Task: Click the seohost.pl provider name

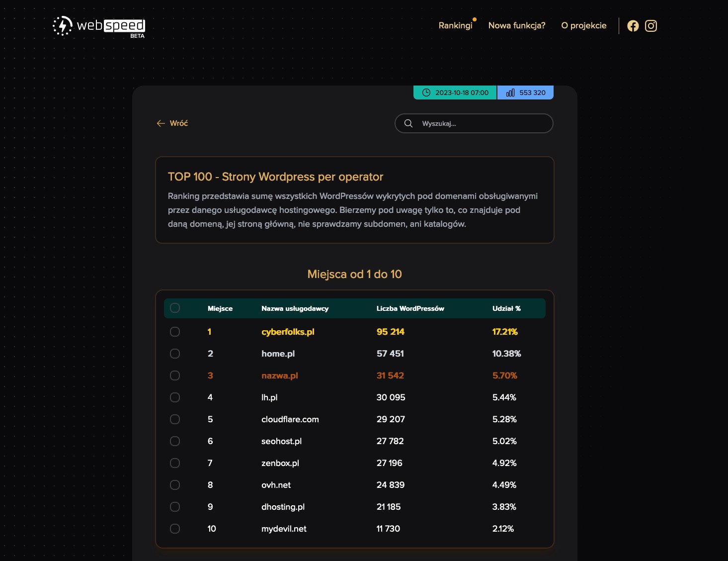Action: point(281,441)
